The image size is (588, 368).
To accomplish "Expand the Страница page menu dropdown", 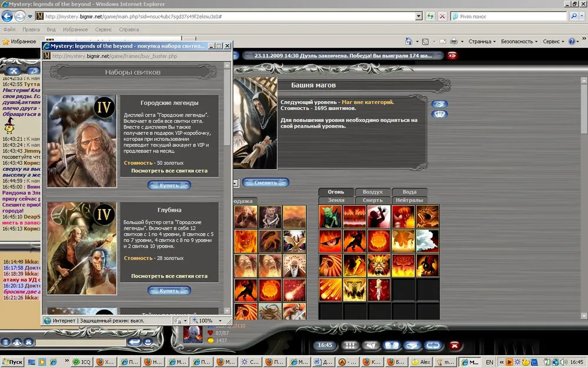I will coord(482,42).
